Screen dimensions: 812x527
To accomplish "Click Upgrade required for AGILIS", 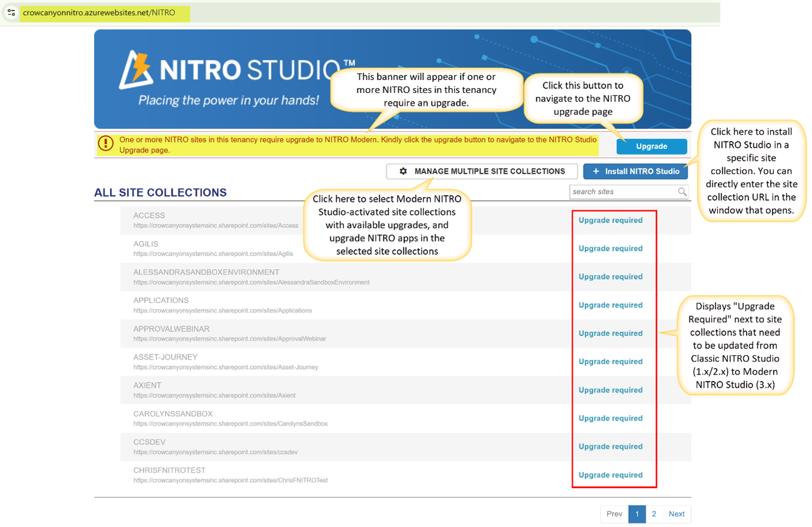I will click(611, 248).
